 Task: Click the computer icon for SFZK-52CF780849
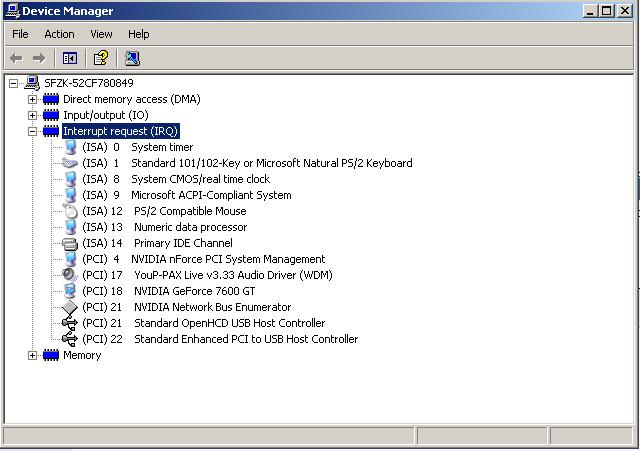click(32, 83)
